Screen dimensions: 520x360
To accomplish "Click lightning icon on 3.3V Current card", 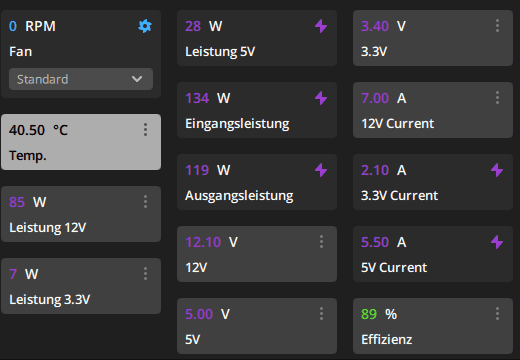I will tap(497, 170).
